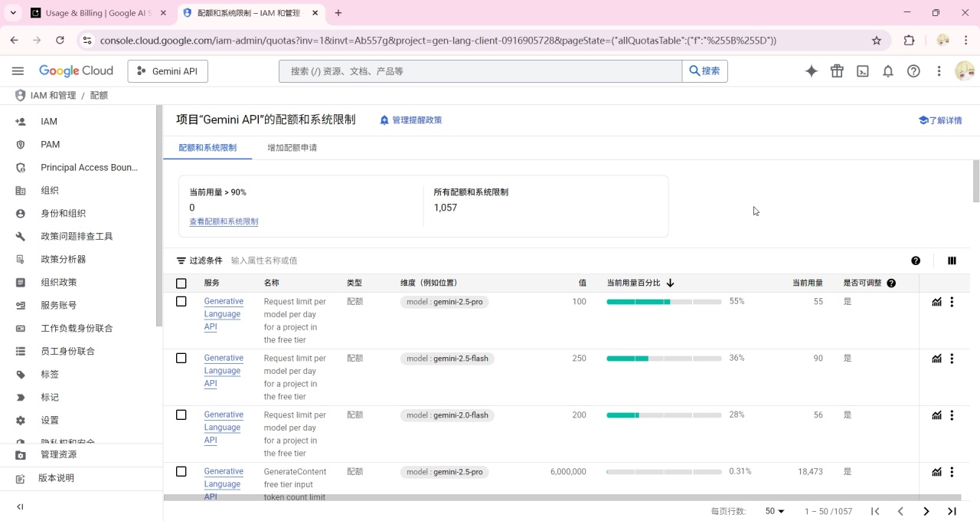Open the gift free trial icon
Image resolution: width=980 pixels, height=521 pixels.
tap(837, 71)
